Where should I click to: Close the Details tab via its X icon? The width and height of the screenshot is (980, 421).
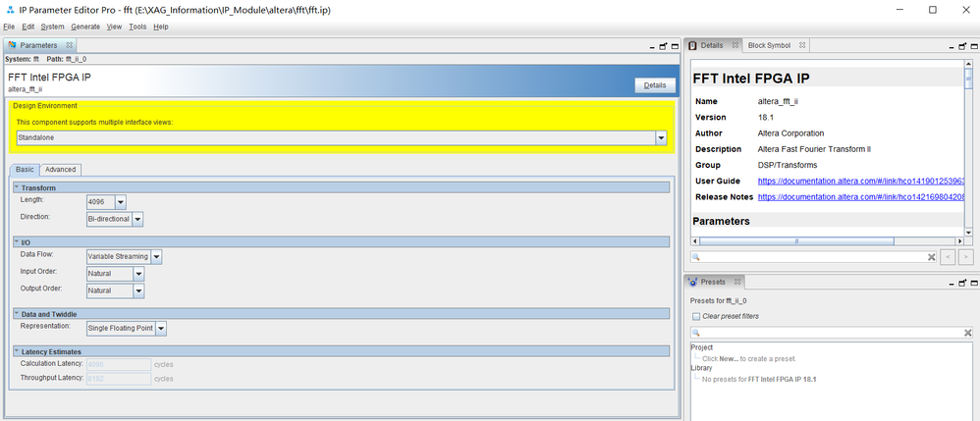(735, 45)
